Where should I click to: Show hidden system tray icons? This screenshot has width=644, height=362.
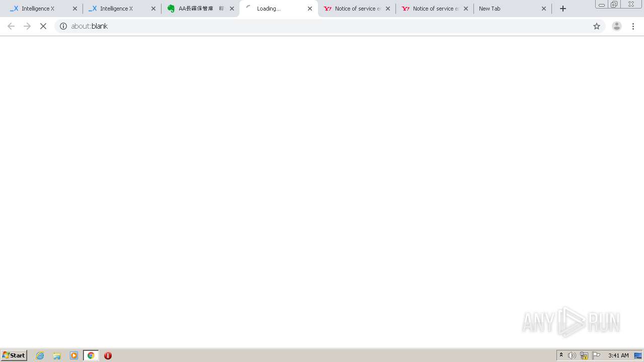(x=561, y=355)
